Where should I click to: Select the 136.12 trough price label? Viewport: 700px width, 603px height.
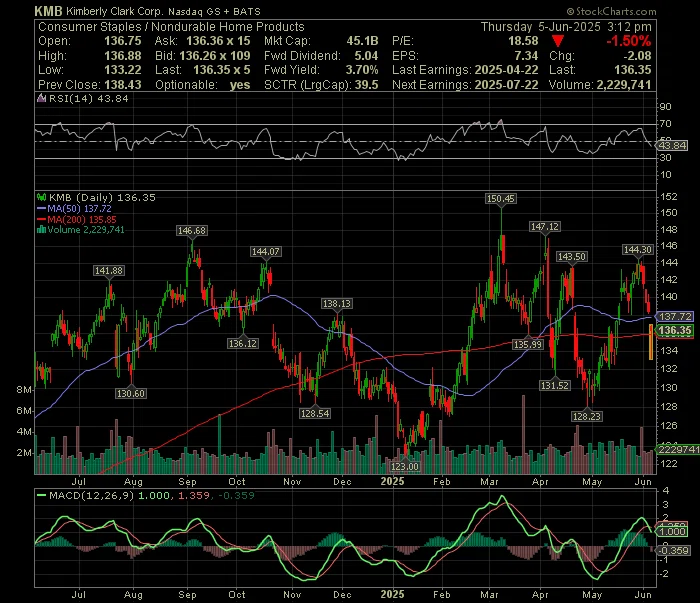[x=242, y=344]
